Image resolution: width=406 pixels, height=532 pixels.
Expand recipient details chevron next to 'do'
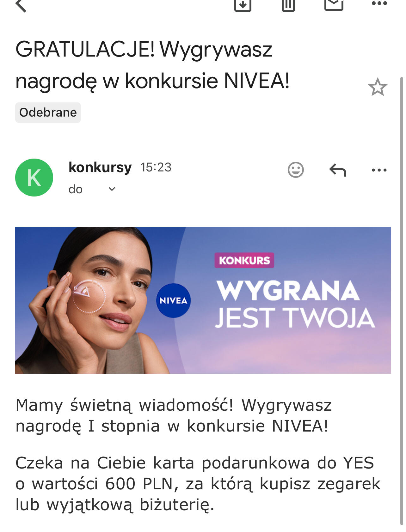112,189
